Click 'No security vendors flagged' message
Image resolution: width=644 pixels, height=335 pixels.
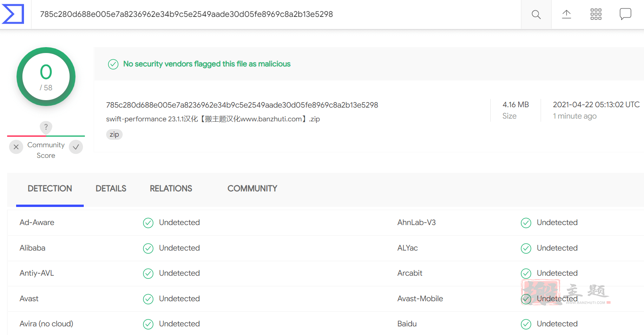coord(207,64)
